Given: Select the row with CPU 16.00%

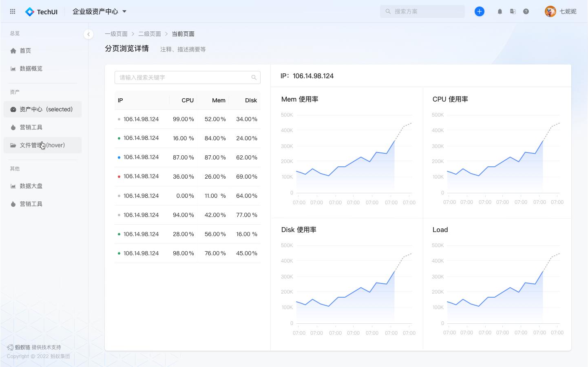Looking at the screenshot, I should coord(188,138).
